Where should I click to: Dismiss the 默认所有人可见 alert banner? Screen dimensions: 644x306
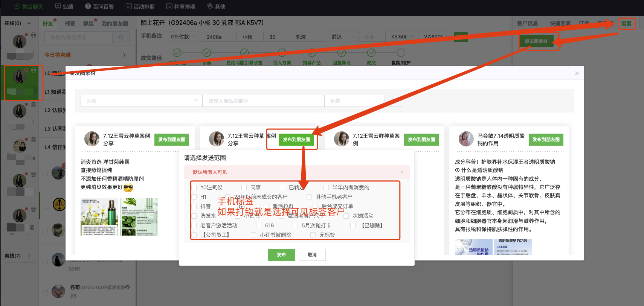click(x=402, y=172)
